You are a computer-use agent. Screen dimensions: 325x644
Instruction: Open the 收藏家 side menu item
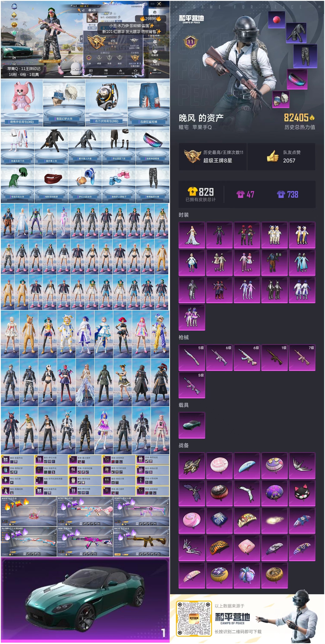click(x=155, y=53)
